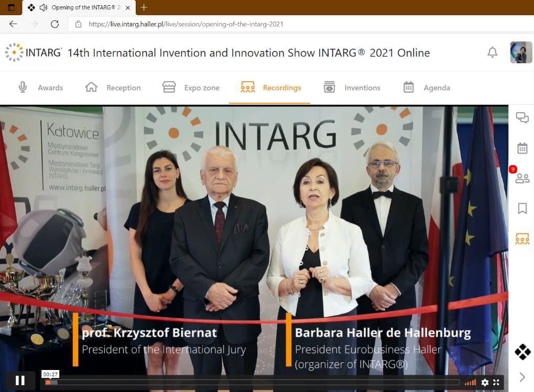This screenshot has width=534, height=392.
Task: Select the orange recordings icon in the sidebar
Action: click(522, 238)
